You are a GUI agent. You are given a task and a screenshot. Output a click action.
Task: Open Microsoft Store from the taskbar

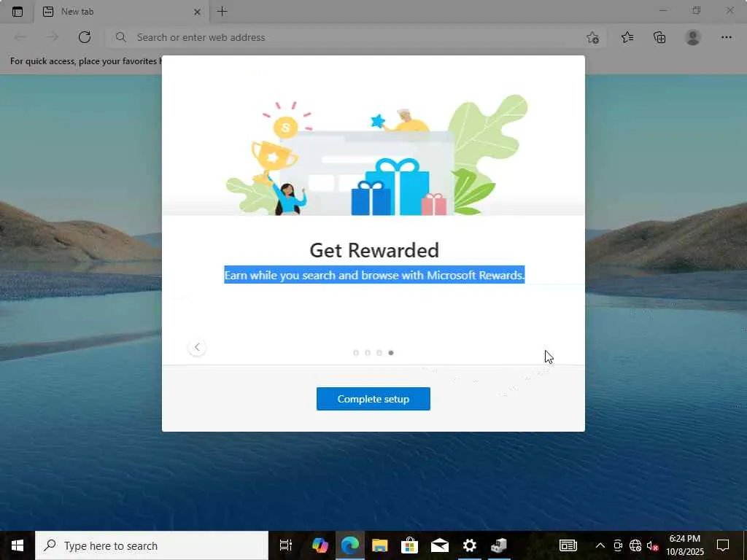click(409, 545)
